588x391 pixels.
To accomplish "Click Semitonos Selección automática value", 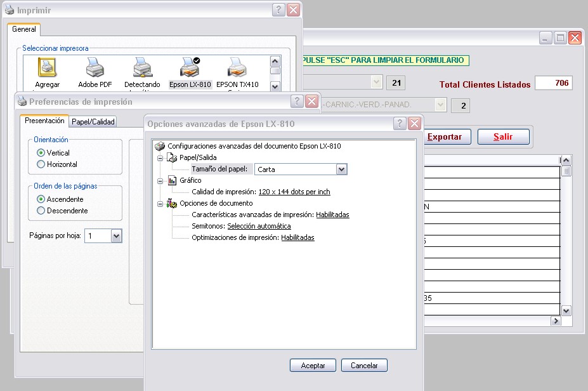I will [259, 226].
